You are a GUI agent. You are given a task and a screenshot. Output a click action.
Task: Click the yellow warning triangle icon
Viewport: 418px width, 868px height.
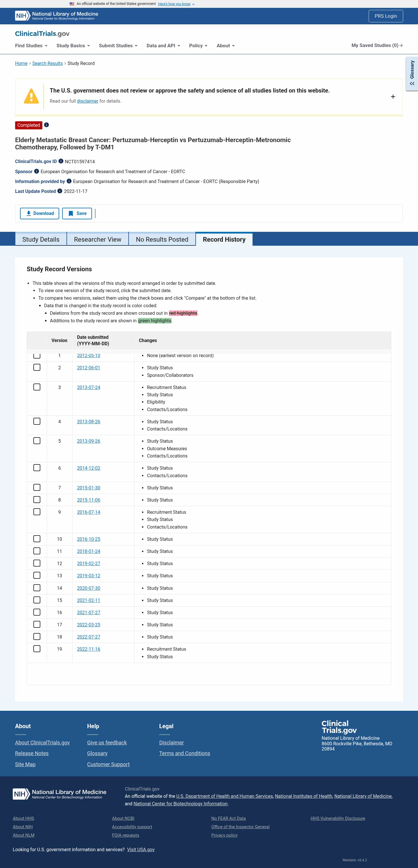point(31,96)
